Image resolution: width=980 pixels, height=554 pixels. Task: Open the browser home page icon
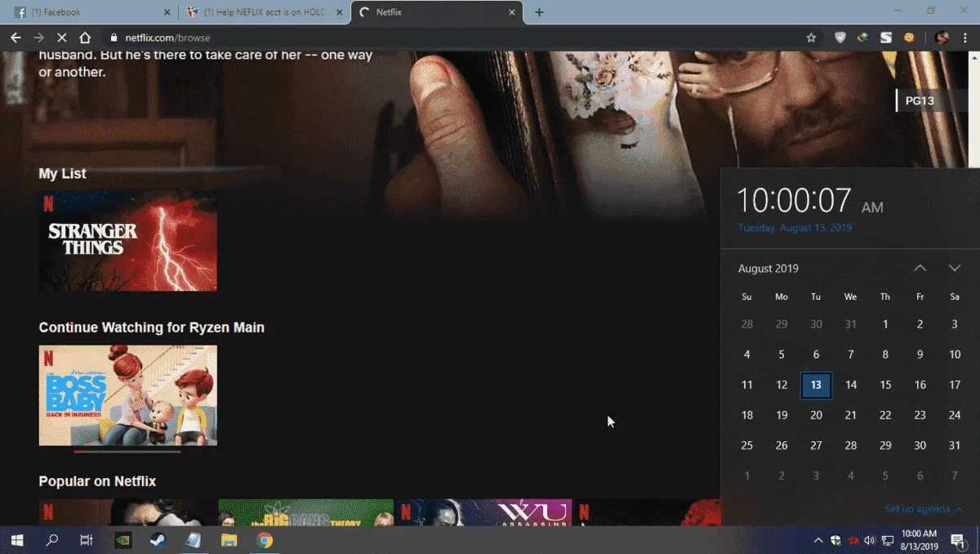pyautogui.click(x=85, y=38)
